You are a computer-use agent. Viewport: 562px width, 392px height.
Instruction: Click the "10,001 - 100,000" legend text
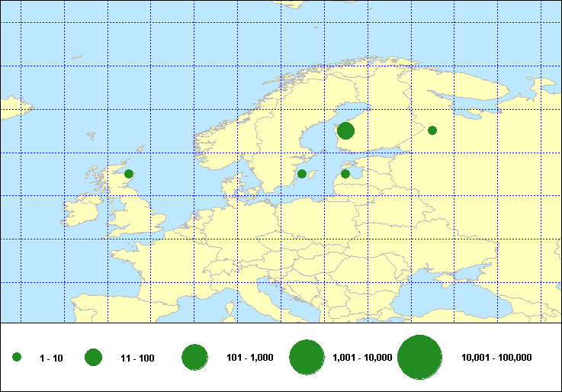496,358
